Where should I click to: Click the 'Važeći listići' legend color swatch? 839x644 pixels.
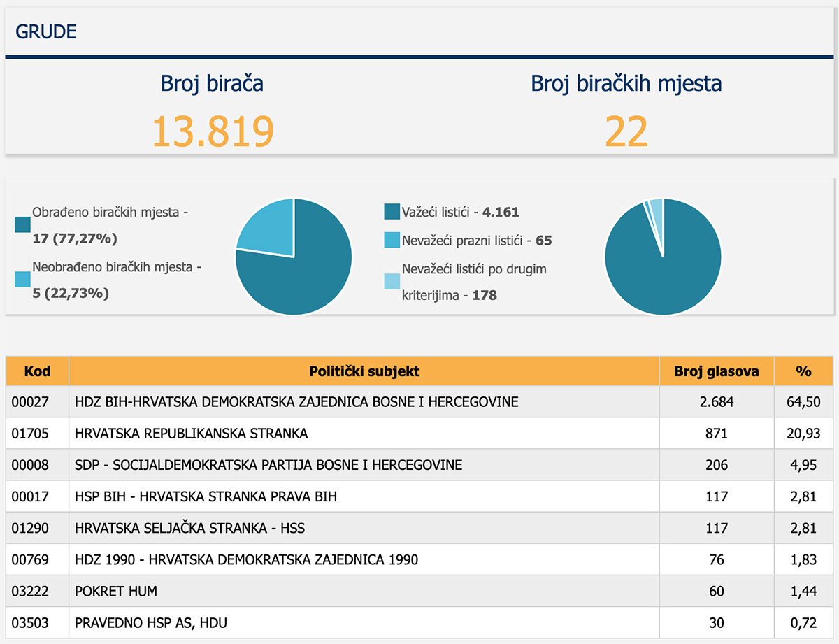point(392,212)
